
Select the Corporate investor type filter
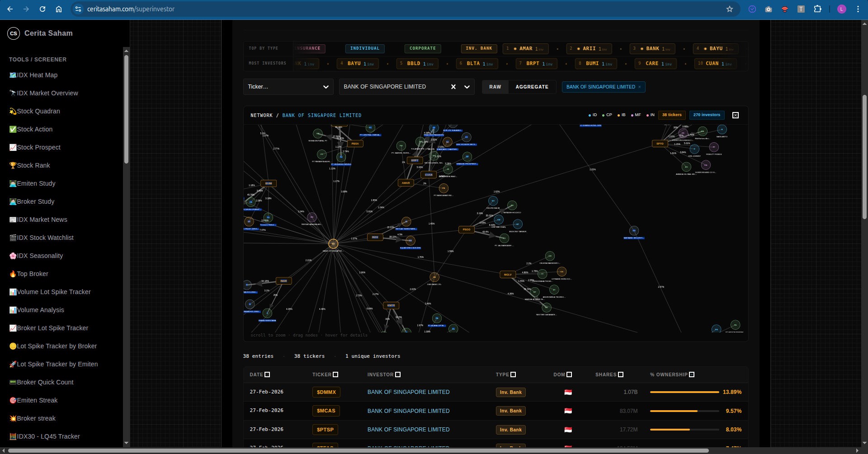pos(422,48)
